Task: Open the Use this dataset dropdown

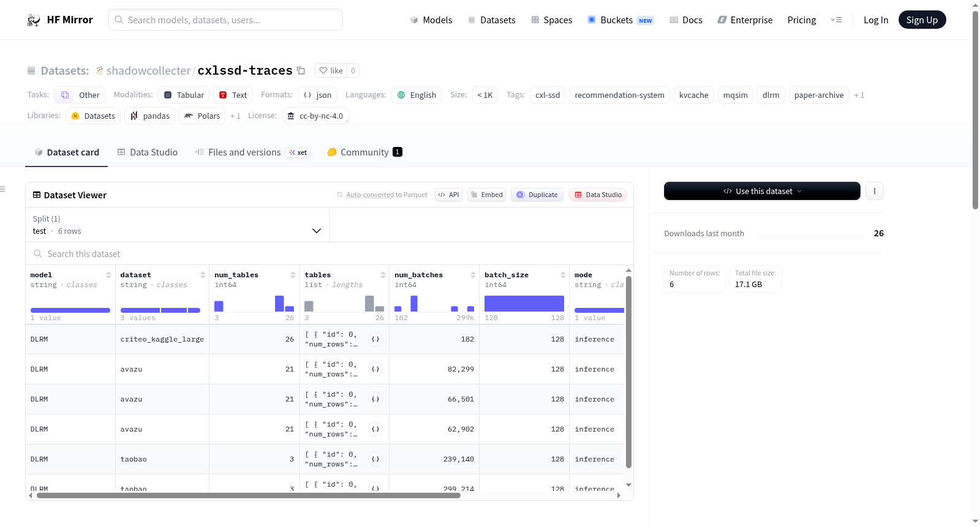Action: pos(762,191)
